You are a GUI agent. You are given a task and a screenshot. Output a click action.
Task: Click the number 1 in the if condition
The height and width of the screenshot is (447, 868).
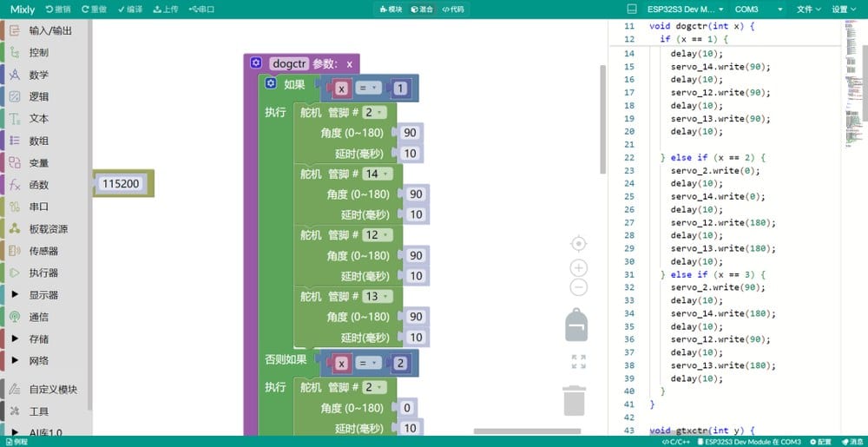click(400, 89)
